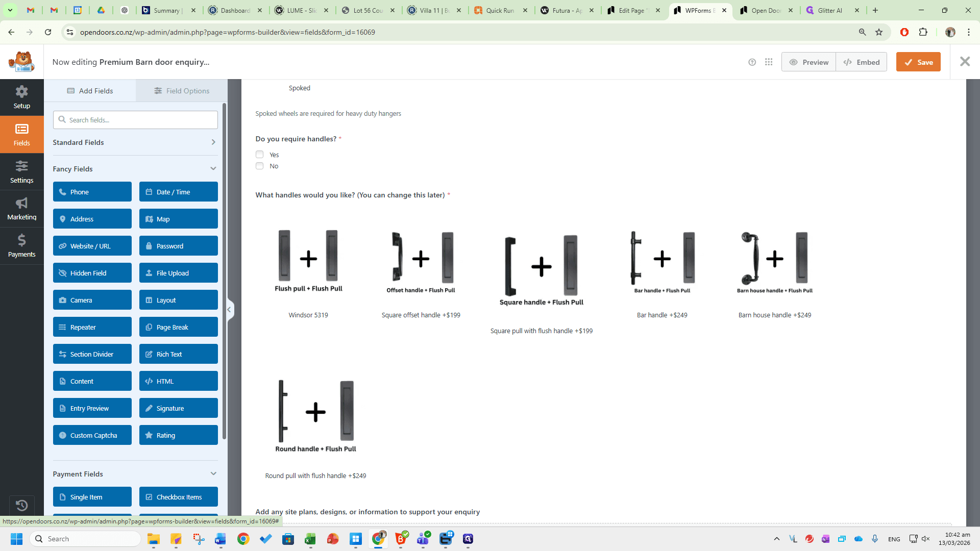Image resolution: width=980 pixels, height=551 pixels.
Task: Switch to the Edit Page browser tab
Action: 634,10
